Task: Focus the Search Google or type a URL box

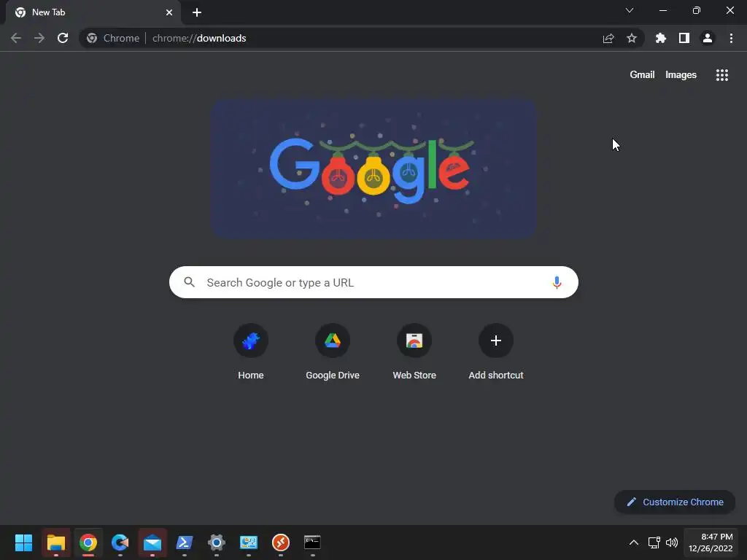Action: click(x=373, y=282)
